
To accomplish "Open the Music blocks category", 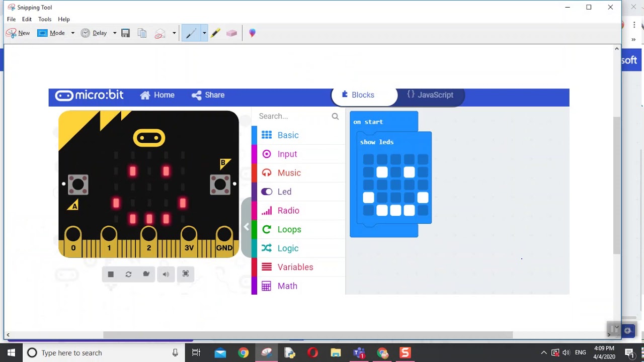I will click(298, 173).
